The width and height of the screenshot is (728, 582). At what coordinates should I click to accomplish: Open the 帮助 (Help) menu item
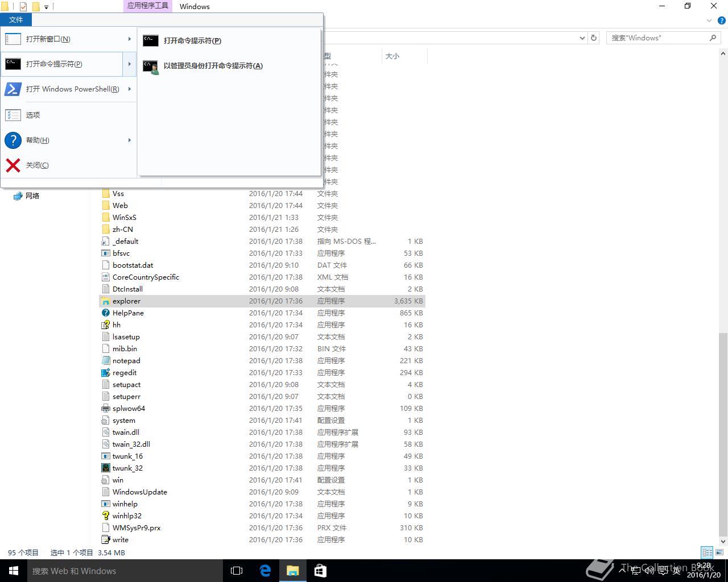coord(68,140)
